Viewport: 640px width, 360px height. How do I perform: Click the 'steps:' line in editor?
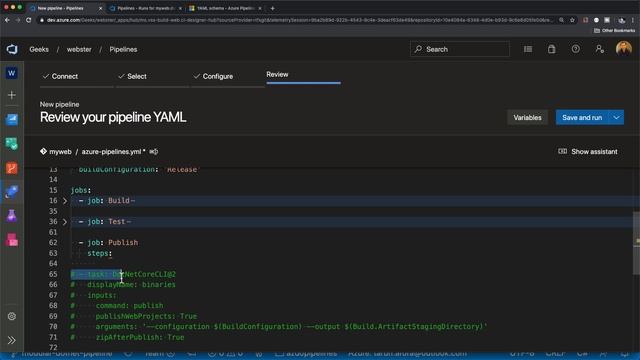point(100,253)
